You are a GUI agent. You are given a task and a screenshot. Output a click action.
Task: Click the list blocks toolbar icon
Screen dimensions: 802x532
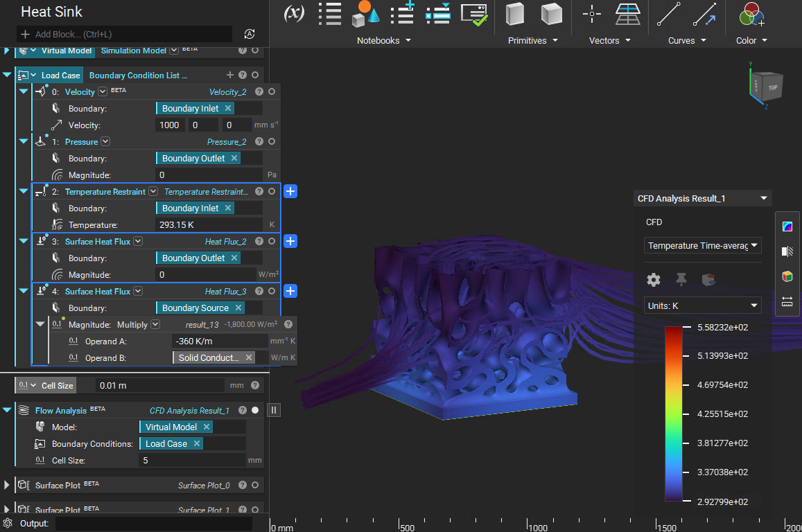[330, 14]
